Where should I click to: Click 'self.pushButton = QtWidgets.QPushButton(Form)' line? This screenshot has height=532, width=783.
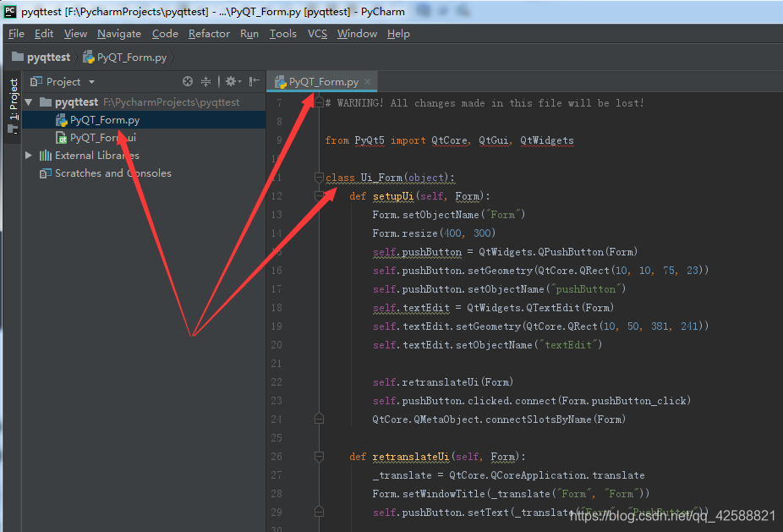pos(505,252)
